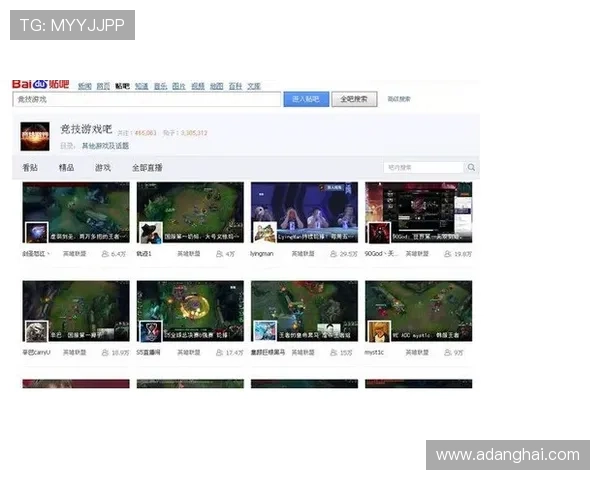Click the 3,305,312 post count

coord(194,133)
